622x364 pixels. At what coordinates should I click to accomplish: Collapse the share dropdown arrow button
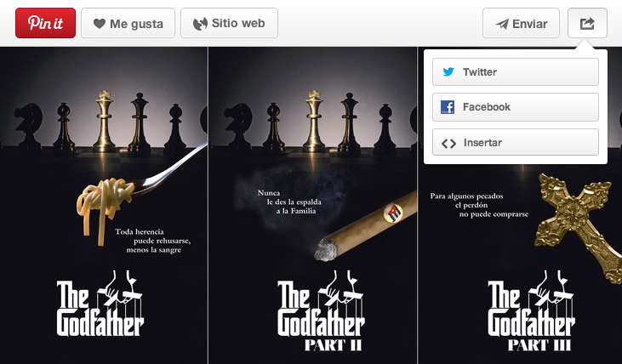pos(587,24)
